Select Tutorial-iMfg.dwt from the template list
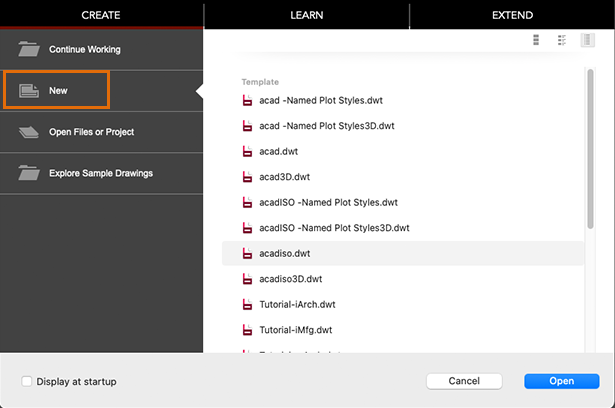Screen dimensions: 615x408 [x=295, y=328]
